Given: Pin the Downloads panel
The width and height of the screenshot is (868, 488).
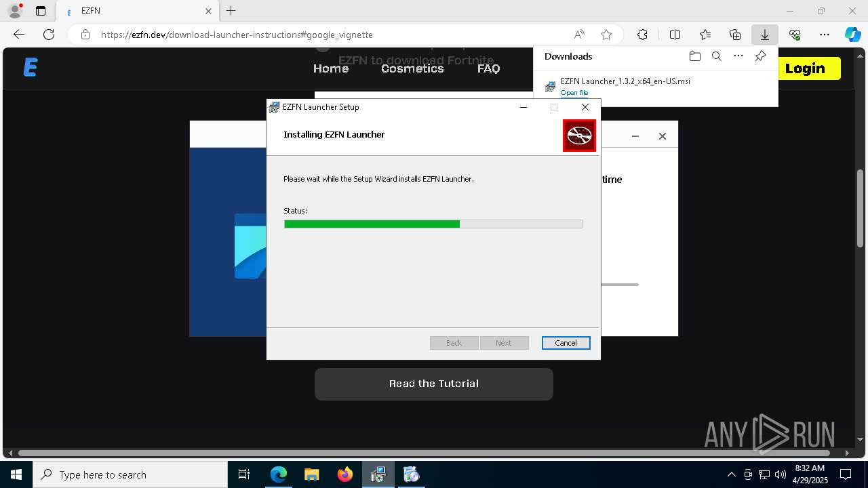Looking at the screenshot, I should 760,56.
